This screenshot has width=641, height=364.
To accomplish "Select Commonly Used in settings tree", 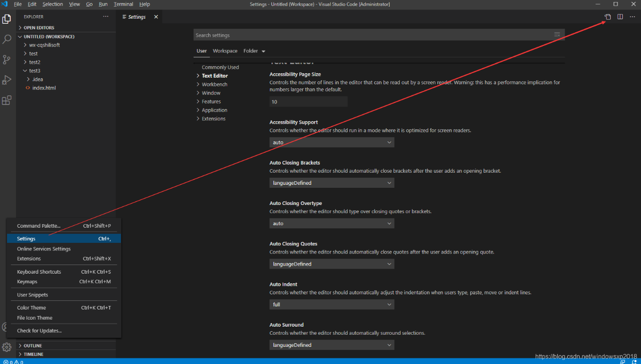I will (220, 67).
